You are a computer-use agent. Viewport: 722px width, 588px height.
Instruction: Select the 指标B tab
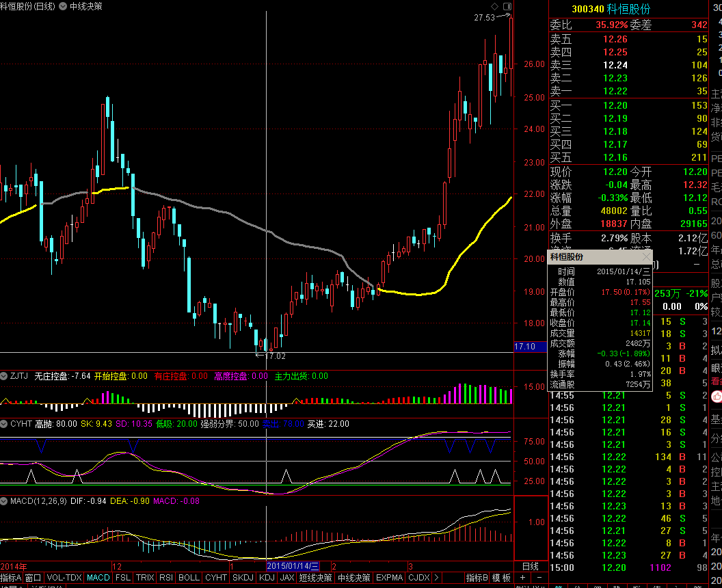[477, 578]
